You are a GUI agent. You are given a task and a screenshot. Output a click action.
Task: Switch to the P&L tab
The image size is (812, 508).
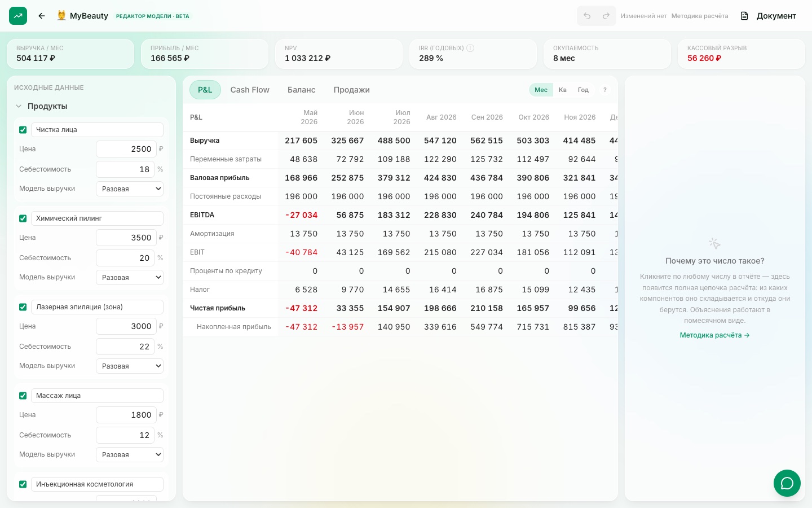[205, 90]
